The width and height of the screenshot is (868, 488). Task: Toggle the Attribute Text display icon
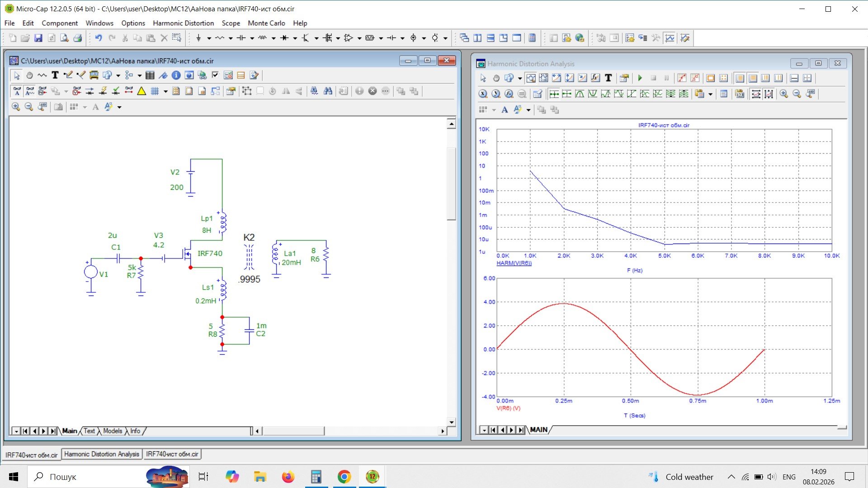point(17,91)
